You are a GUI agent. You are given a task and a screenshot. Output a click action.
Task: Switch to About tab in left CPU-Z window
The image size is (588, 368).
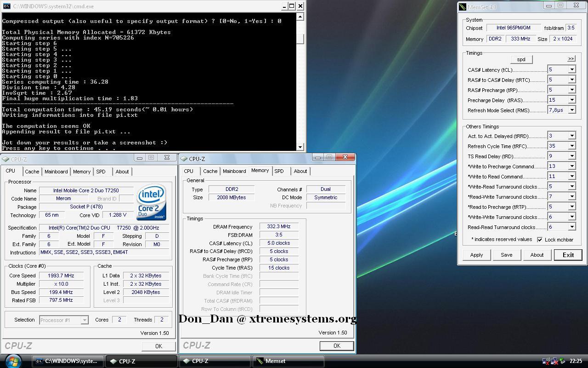click(122, 172)
